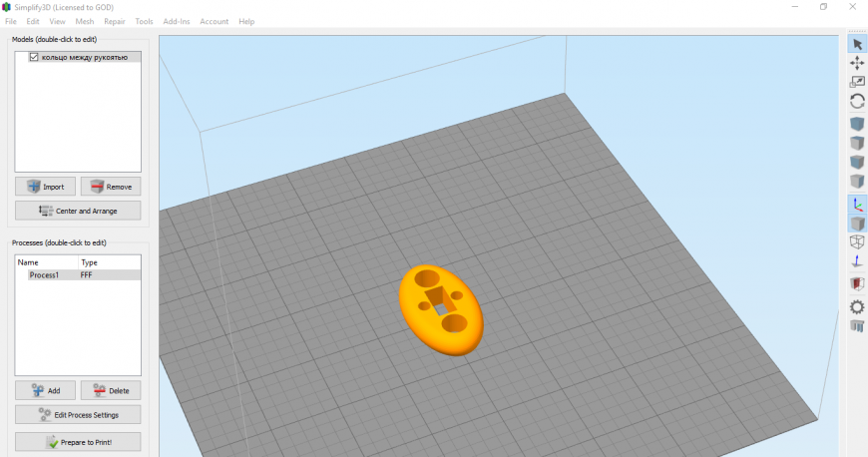Viewport: 868px width, 457px height.
Task: Open the View menu
Action: [x=57, y=22]
